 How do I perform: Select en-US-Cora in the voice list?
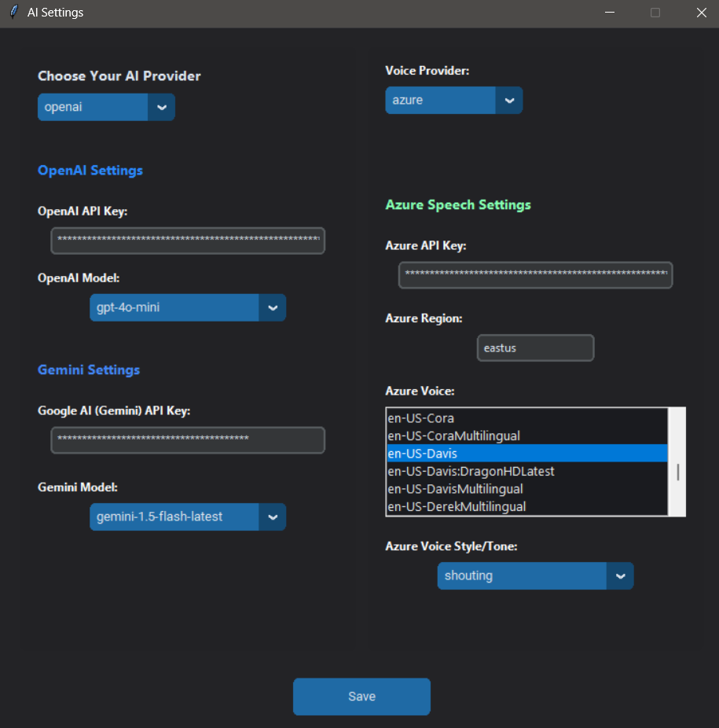[526, 418]
